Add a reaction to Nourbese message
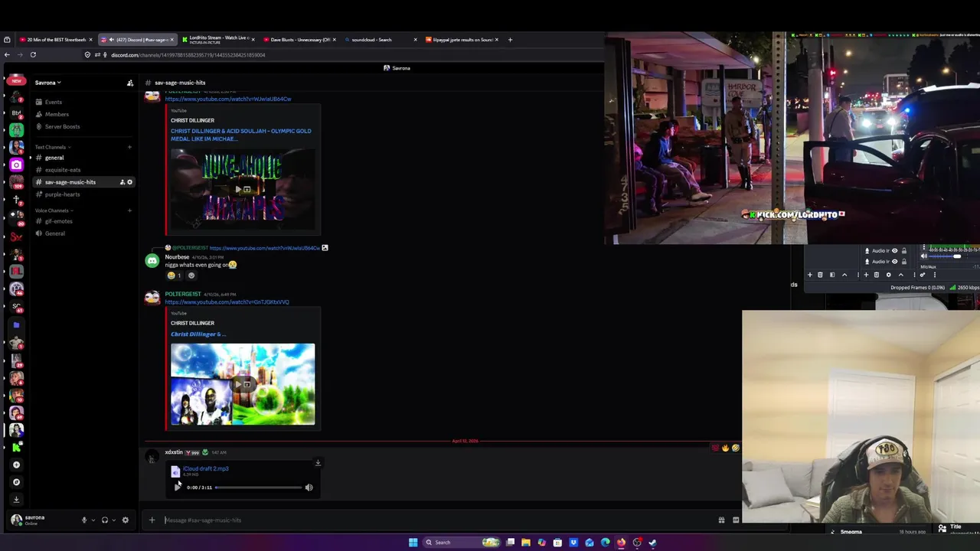This screenshot has width=980, height=551. click(x=191, y=275)
